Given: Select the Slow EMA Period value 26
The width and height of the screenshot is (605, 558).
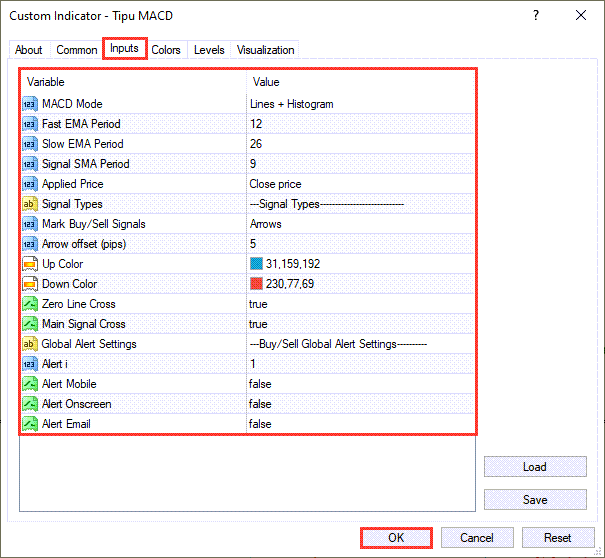Looking at the screenshot, I should tap(256, 144).
